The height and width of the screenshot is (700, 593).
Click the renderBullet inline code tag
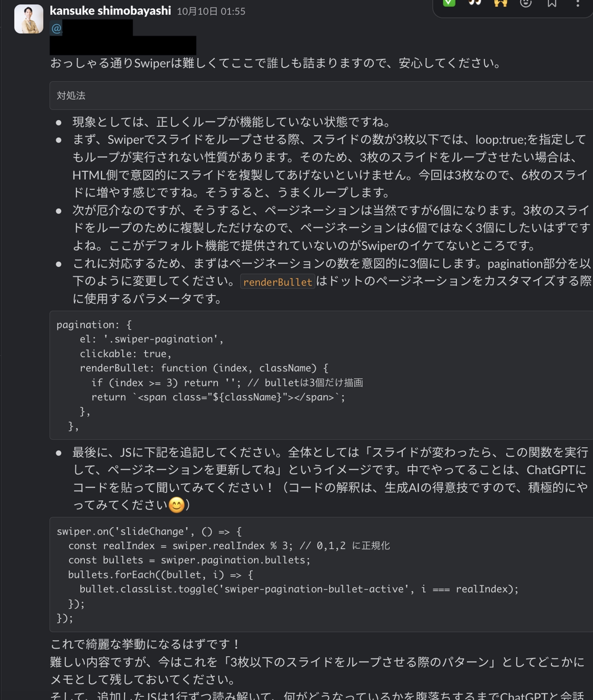pos(277,282)
